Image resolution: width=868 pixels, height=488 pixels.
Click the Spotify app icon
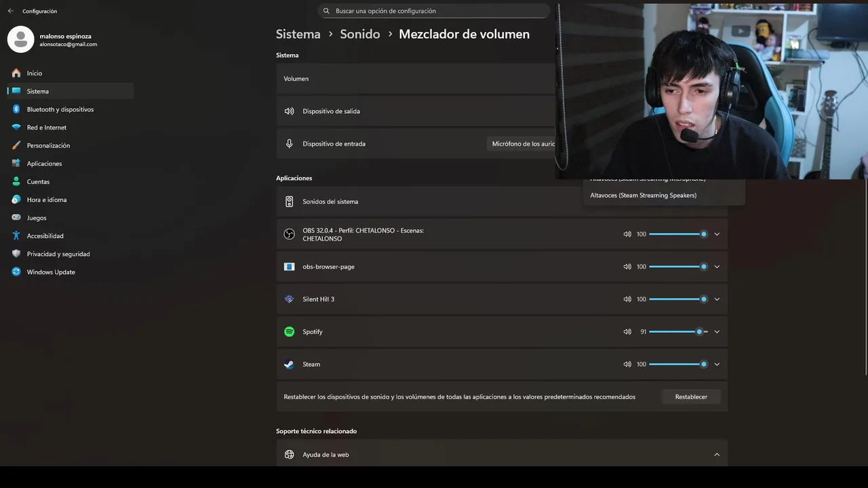pyautogui.click(x=289, y=331)
